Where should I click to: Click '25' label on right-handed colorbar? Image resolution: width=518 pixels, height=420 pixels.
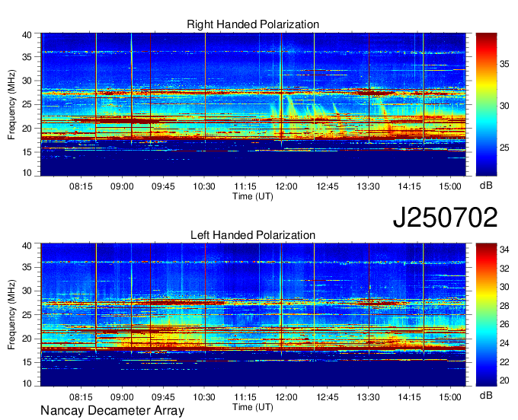click(504, 148)
